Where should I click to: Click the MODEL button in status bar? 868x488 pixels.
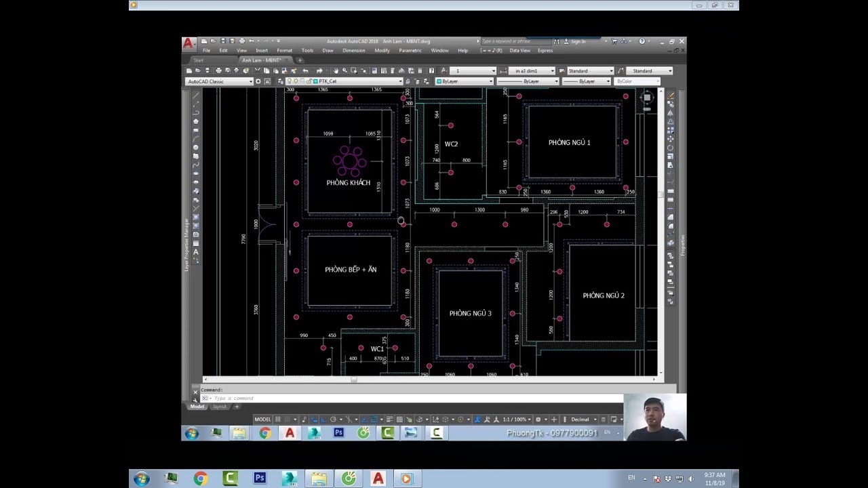click(262, 420)
